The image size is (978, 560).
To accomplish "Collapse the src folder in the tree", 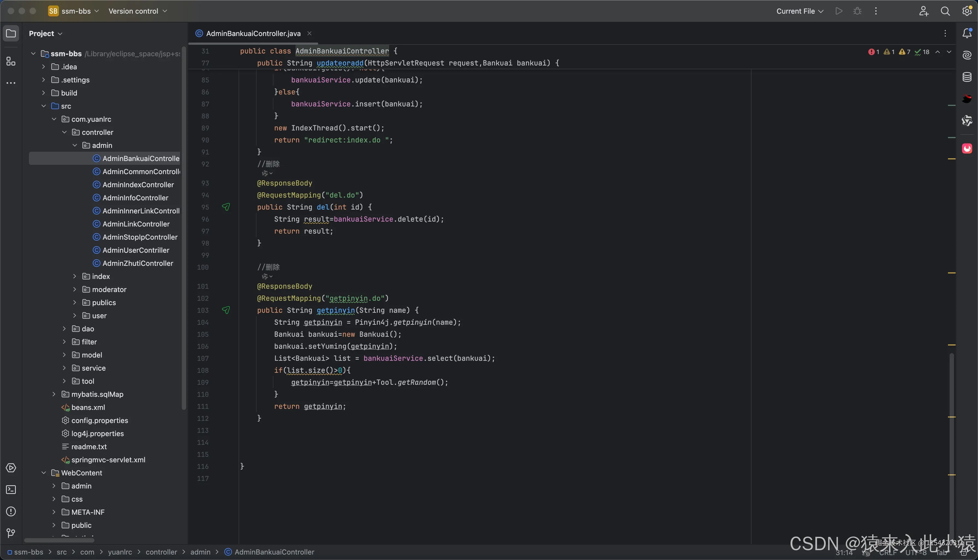I will (x=44, y=106).
